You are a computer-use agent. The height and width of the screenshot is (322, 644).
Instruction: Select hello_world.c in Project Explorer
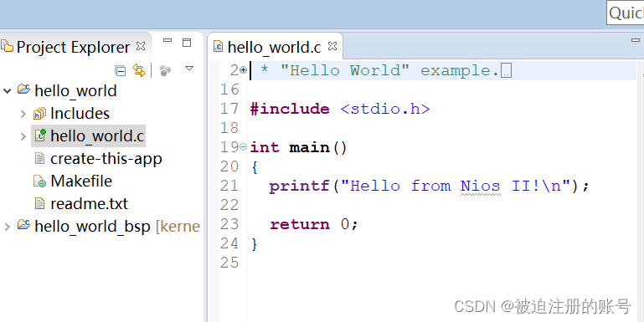tap(97, 136)
